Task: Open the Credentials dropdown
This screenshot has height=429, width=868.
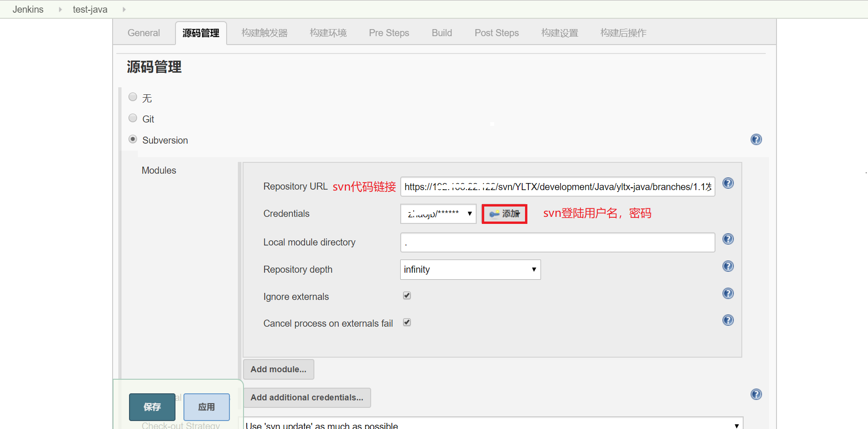Action: [438, 214]
